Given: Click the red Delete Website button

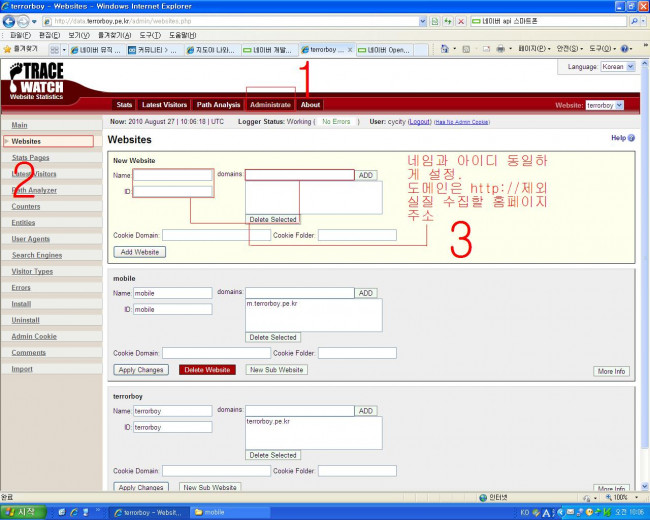Looking at the screenshot, I should coord(206,370).
